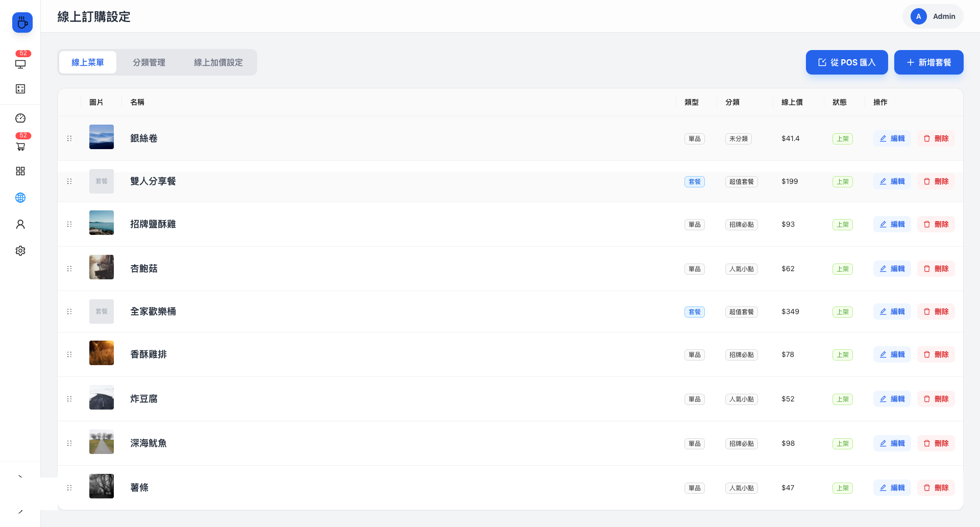Screen dimensions: 980x527
Task: Open the grid modules icon in sidebar
Action: coord(20,171)
